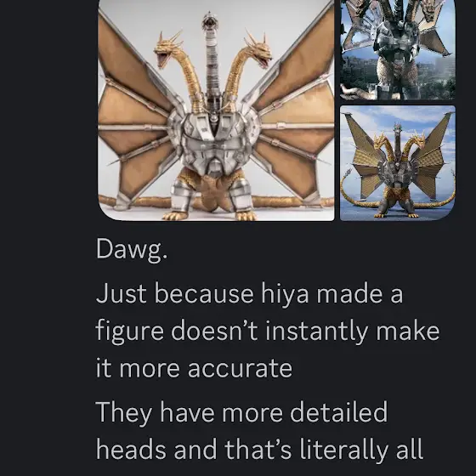Select the line "figure doesn't instantly make"

point(268,331)
